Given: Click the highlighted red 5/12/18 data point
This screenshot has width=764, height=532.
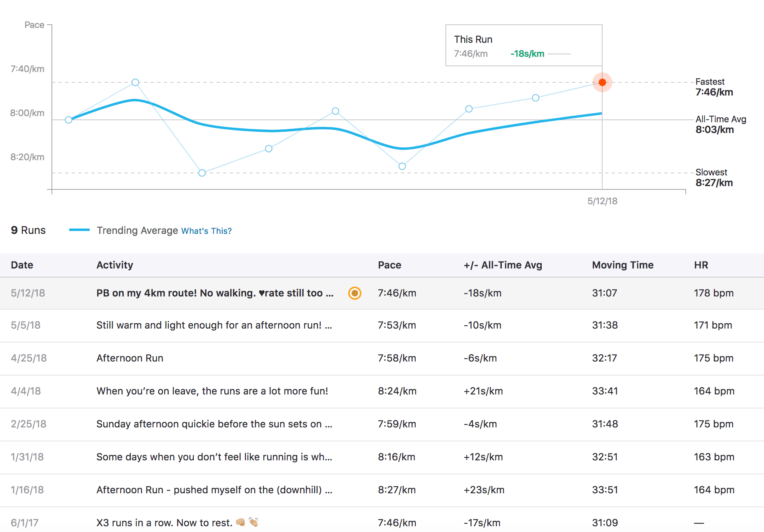Looking at the screenshot, I should click(602, 82).
